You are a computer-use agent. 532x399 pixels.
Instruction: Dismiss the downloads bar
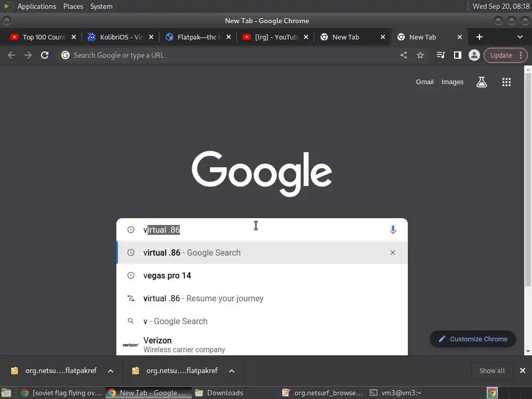(x=523, y=370)
